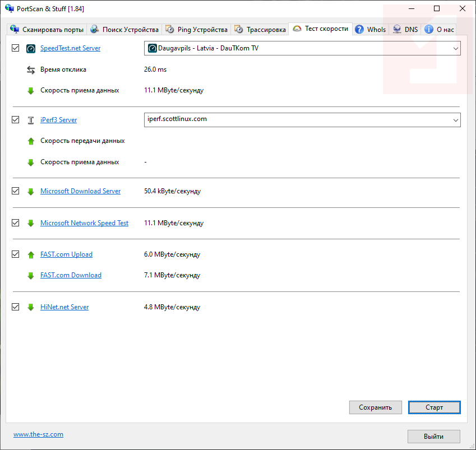Click the SpeedTest.net gauge icon

tap(31, 49)
